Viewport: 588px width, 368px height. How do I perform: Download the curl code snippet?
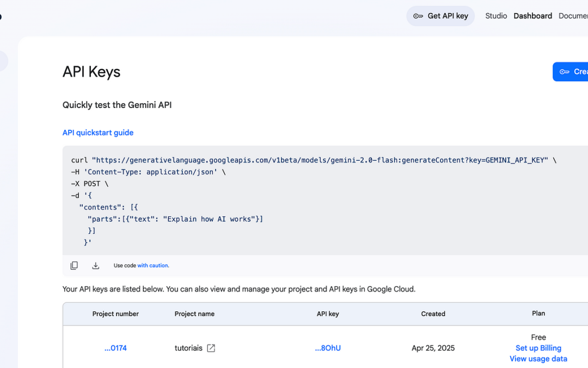[x=96, y=266]
